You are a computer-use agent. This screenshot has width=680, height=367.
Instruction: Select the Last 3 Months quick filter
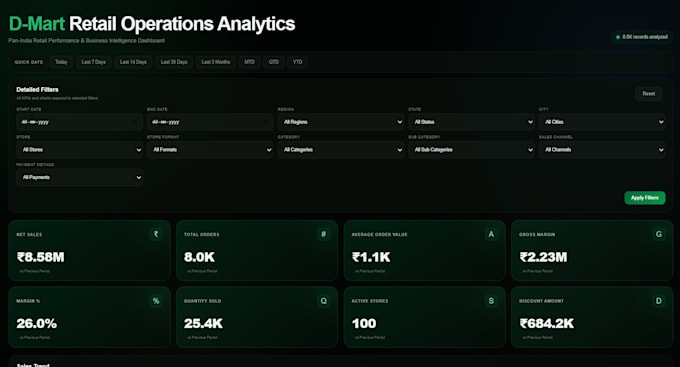tap(216, 62)
